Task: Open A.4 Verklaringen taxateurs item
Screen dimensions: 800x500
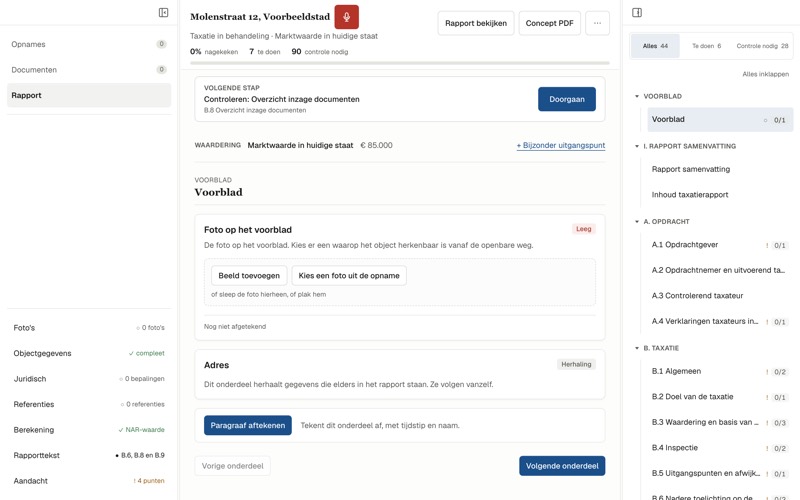Action: [x=720, y=321]
